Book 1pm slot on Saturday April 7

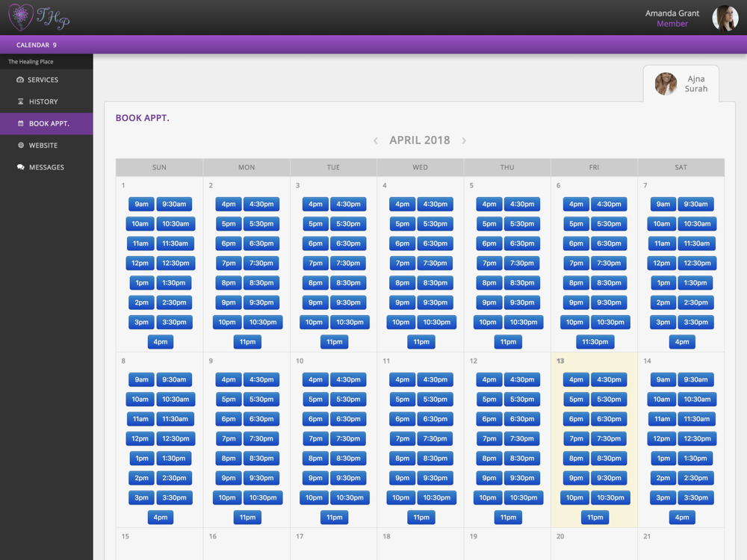point(663,283)
